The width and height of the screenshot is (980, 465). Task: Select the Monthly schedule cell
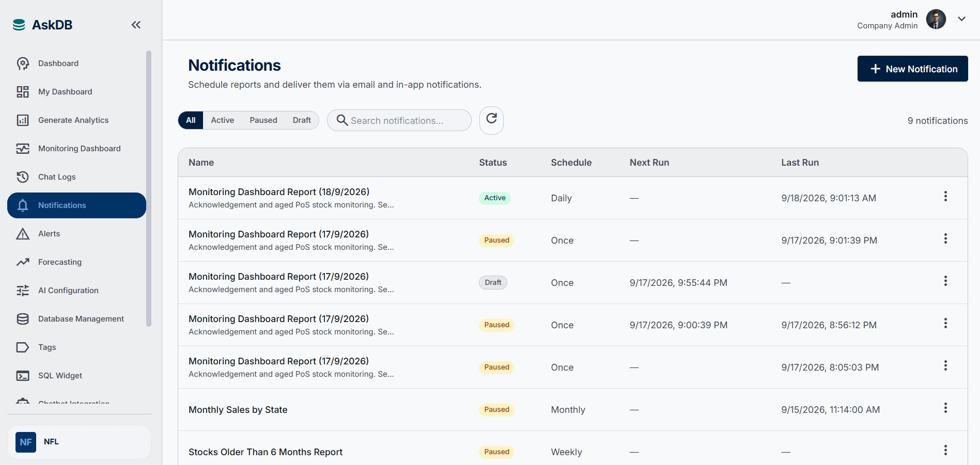(x=568, y=410)
